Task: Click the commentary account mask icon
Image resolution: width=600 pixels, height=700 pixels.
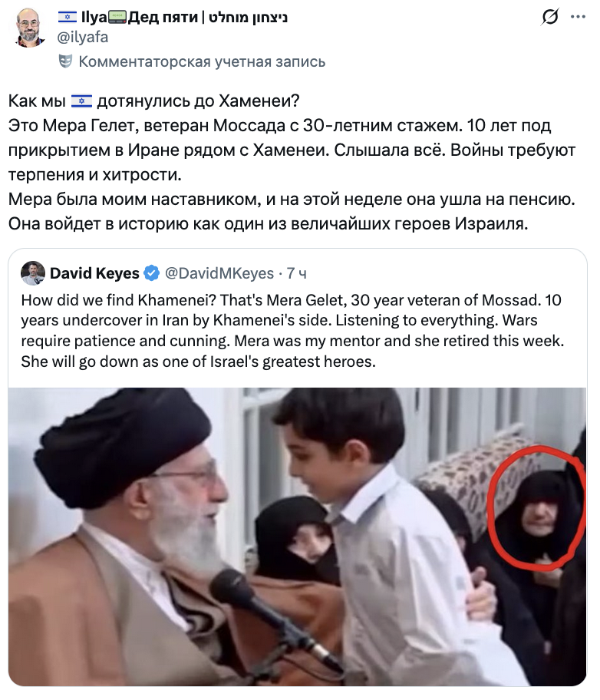Action: [x=65, y=61]
